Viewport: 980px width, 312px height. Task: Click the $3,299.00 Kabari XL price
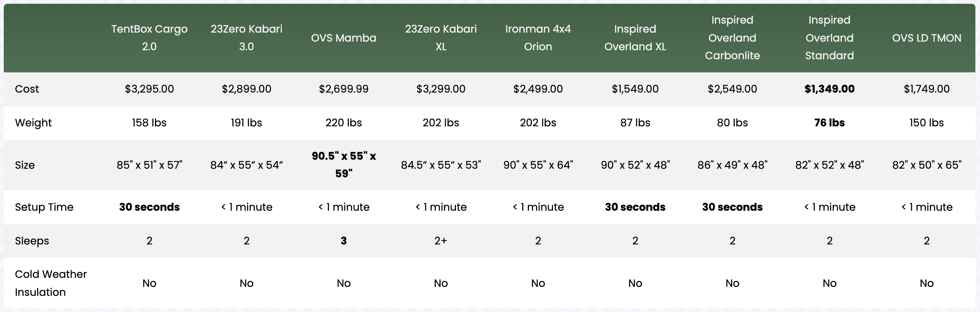coord(441,89)
